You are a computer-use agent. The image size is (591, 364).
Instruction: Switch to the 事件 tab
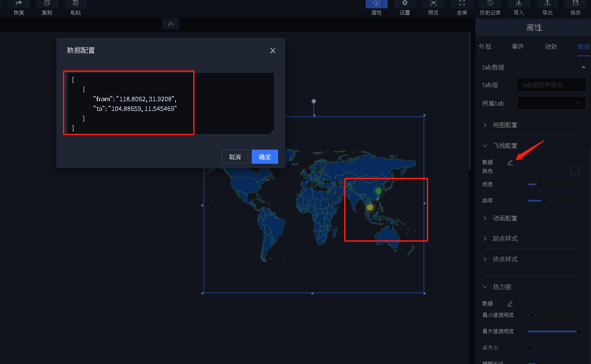[518, 47]
